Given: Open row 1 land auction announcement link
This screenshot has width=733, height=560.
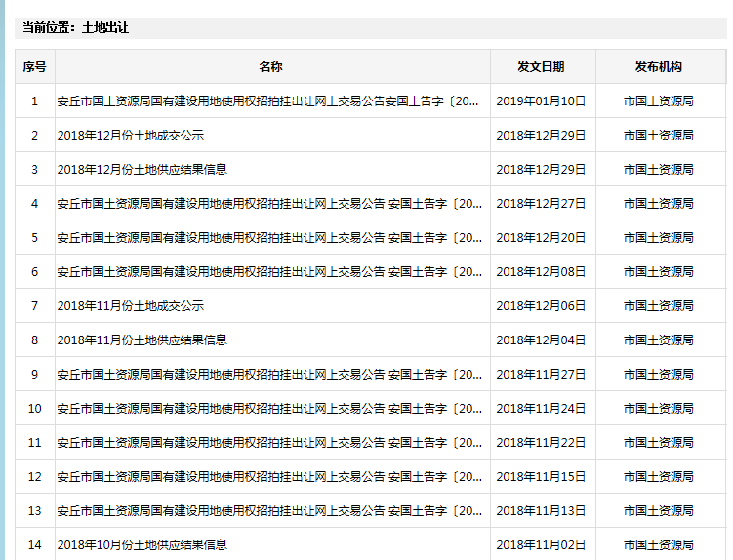Looking at the screenshot, I should point(267,100).
